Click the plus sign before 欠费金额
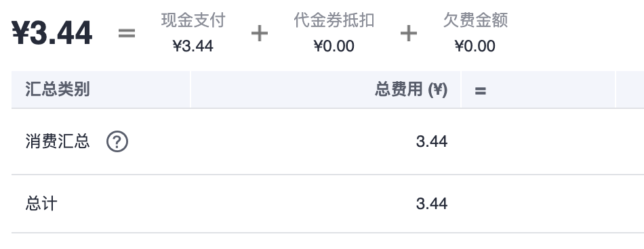644x249 pixels. coord(409,33)
